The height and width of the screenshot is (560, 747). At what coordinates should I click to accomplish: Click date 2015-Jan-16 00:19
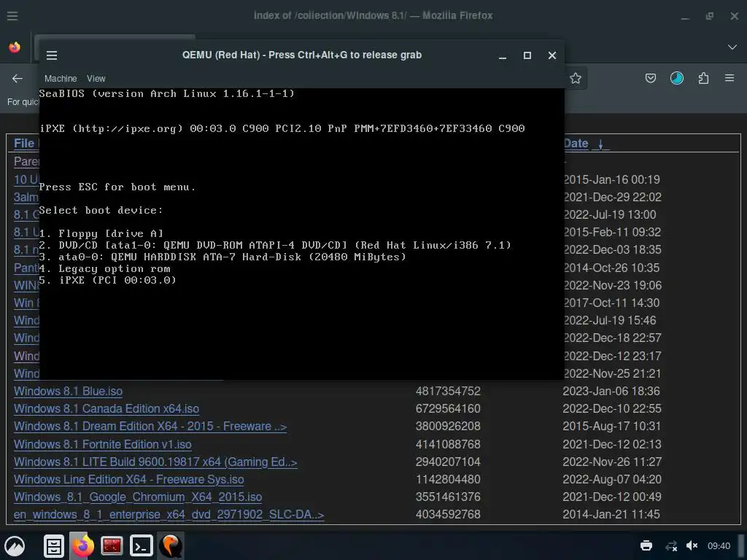click(612, 180)
